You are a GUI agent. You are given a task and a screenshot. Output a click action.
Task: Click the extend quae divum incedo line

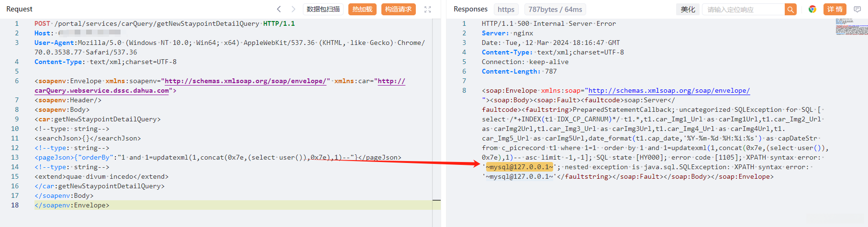click(101, 176)
